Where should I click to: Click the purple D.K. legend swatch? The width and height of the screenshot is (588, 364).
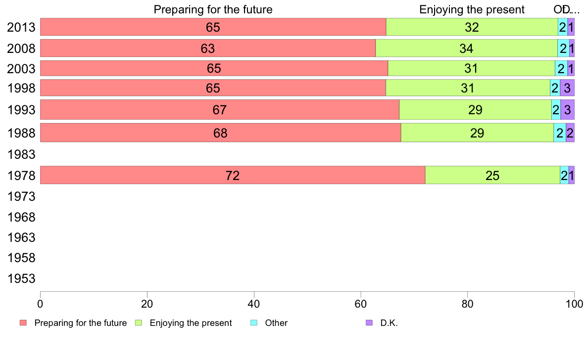click(369, 323)
